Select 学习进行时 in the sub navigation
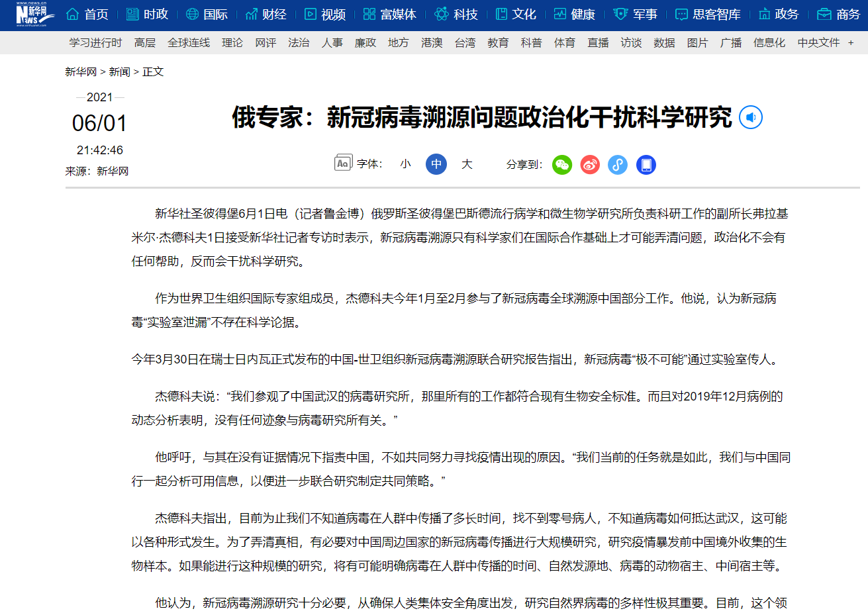Screen dimensions: 868x615 95,43
